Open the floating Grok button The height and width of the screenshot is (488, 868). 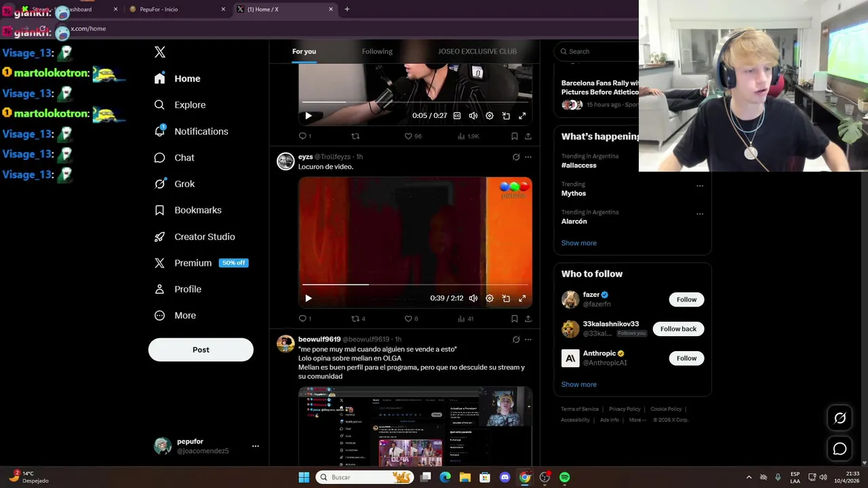point(840,418)
